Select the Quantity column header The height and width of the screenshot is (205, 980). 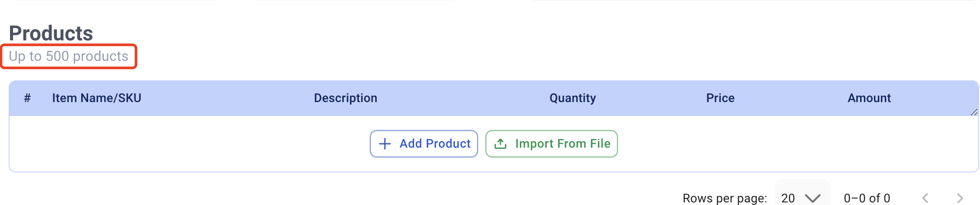tap(573, 98)
